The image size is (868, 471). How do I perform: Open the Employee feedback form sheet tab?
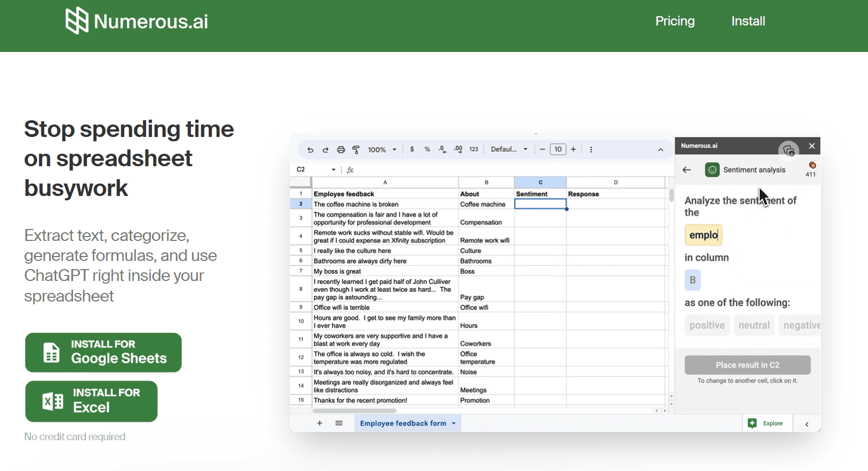[403, 423]
